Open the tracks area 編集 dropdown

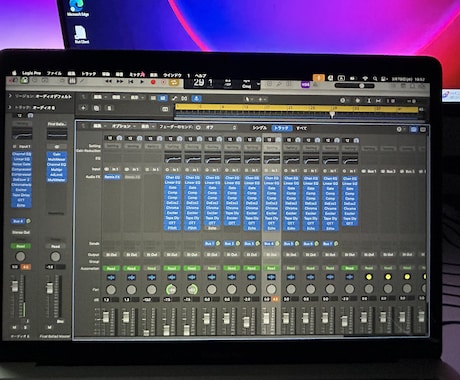point(99,97)
